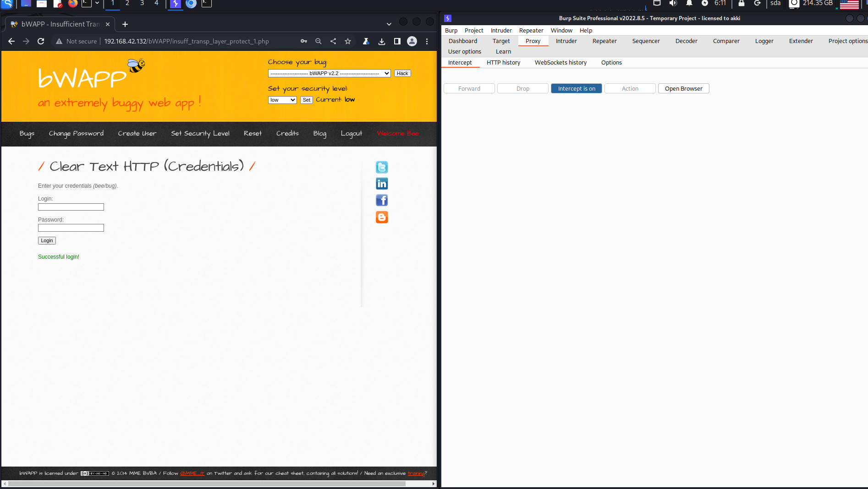Click the LinkedIn icon in the sidebar
Viewport: 868px width, 489px height.
[381, 184]
